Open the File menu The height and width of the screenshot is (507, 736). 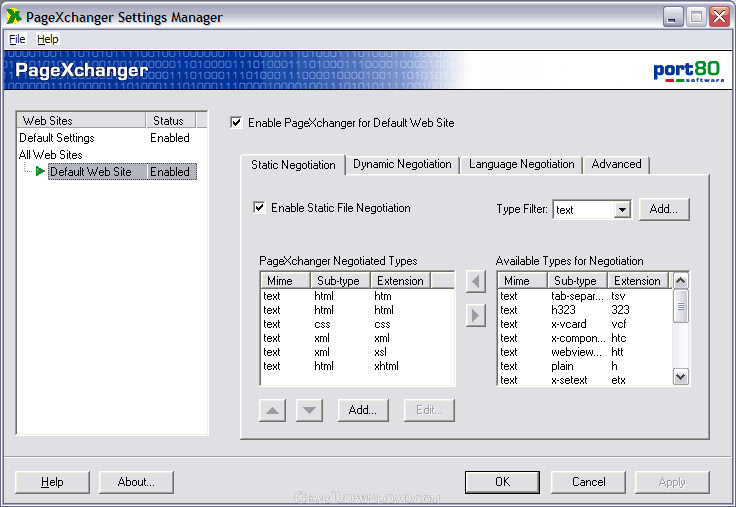[x=17, y=39]
